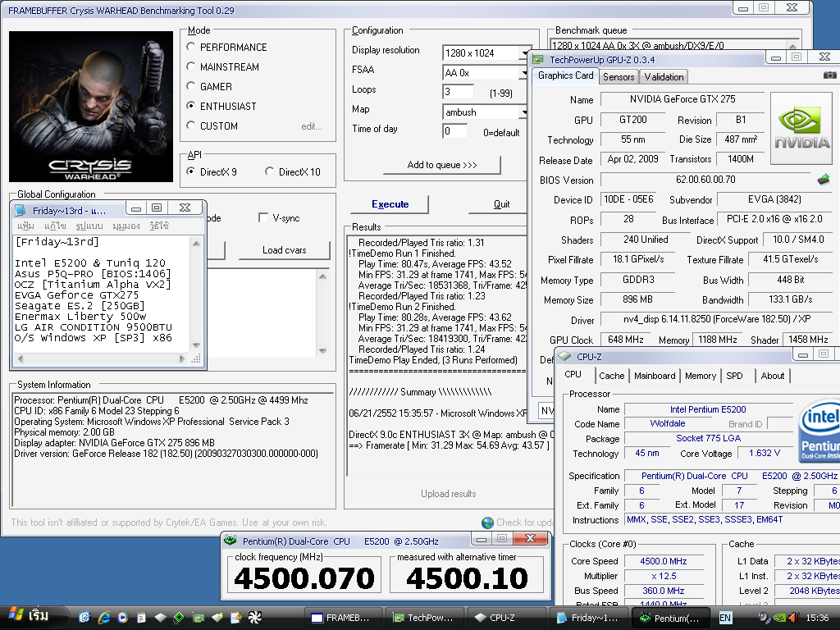Screen dimensions: 840x630
Task: Select MAINSTREAM mode radio button
Action: point(190,66)
